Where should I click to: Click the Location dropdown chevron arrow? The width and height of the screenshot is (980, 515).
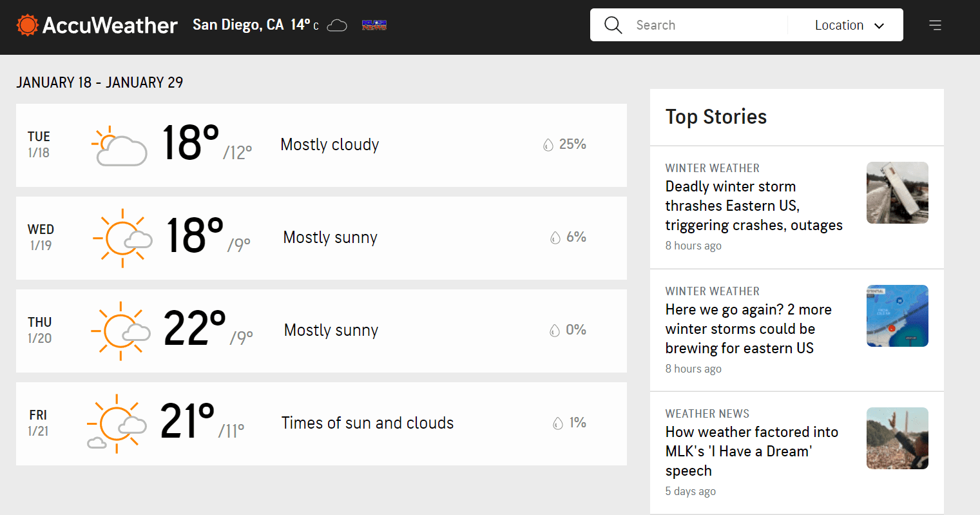click(879, 26)
